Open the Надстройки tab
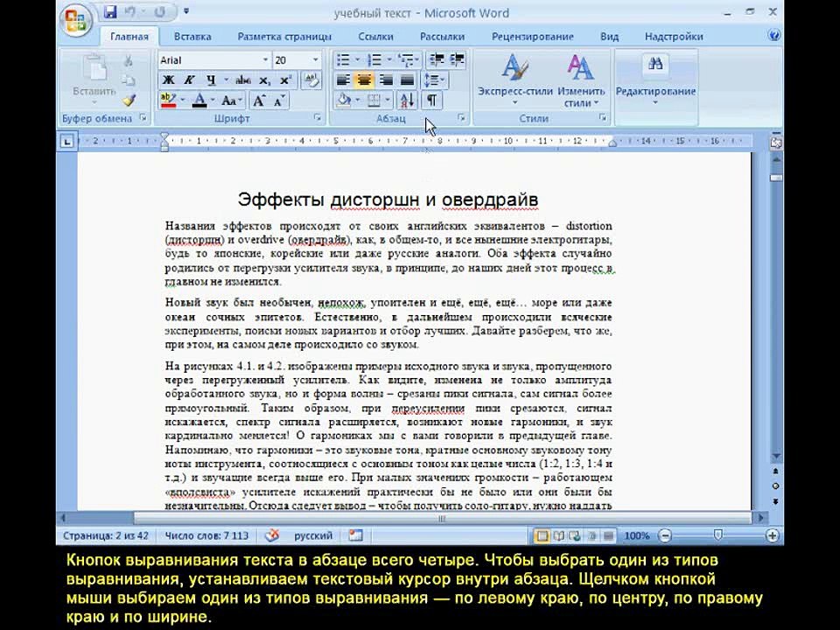Viewport: 840px width, 630px height. [x=674, y=37]
